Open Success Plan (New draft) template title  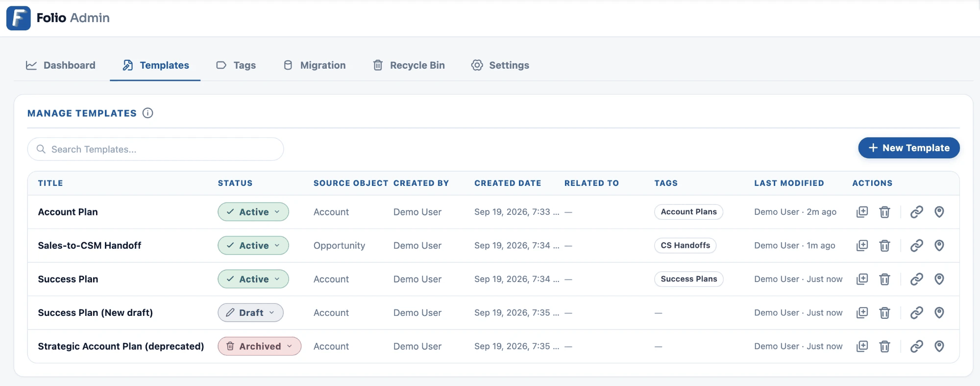click(x=95, y=312)
